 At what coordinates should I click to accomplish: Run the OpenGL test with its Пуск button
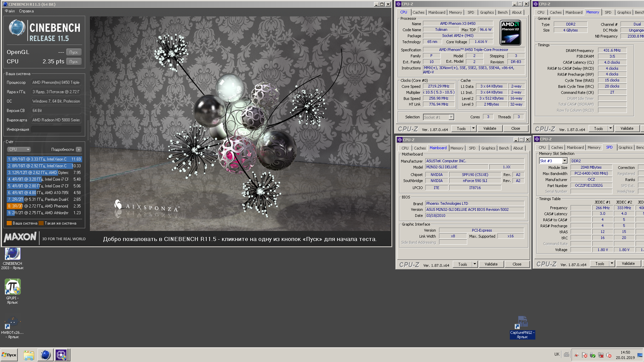click(74, 52)
